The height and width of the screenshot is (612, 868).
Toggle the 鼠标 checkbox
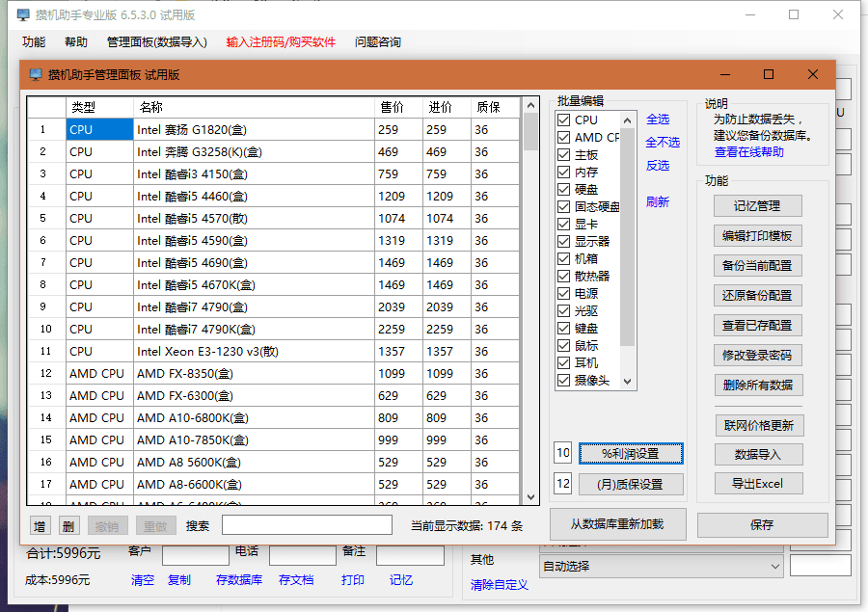[563, 346]
